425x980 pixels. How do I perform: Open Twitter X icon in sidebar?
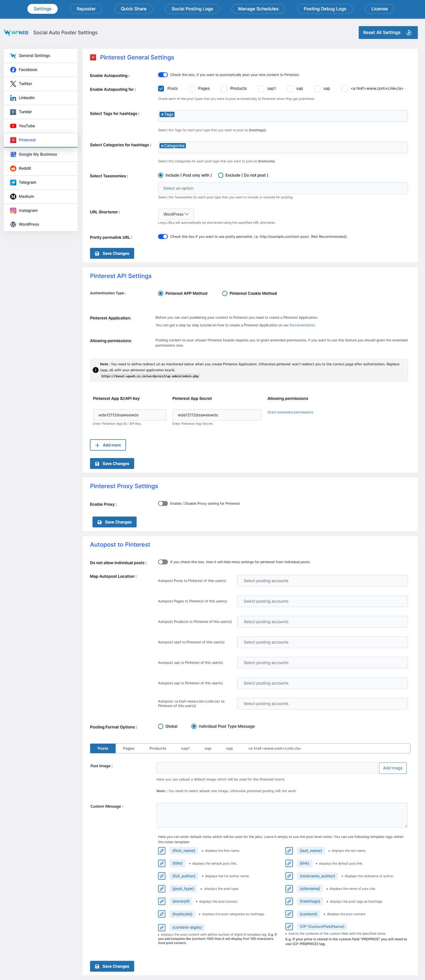tap(13, 84)
